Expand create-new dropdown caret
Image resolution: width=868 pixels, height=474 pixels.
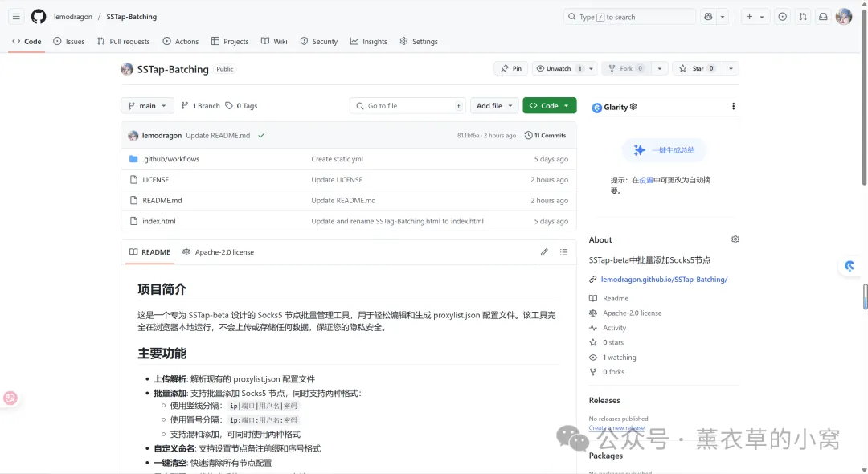[762, 17]
